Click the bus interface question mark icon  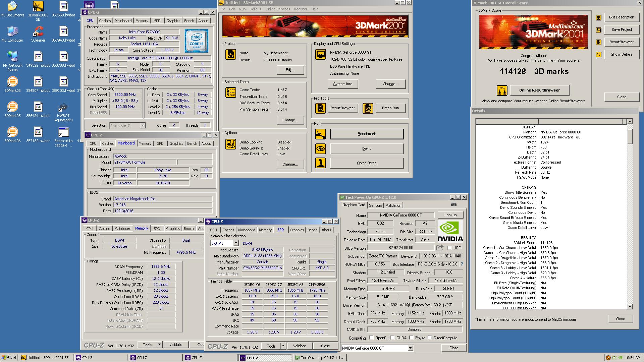coord(462,264)
